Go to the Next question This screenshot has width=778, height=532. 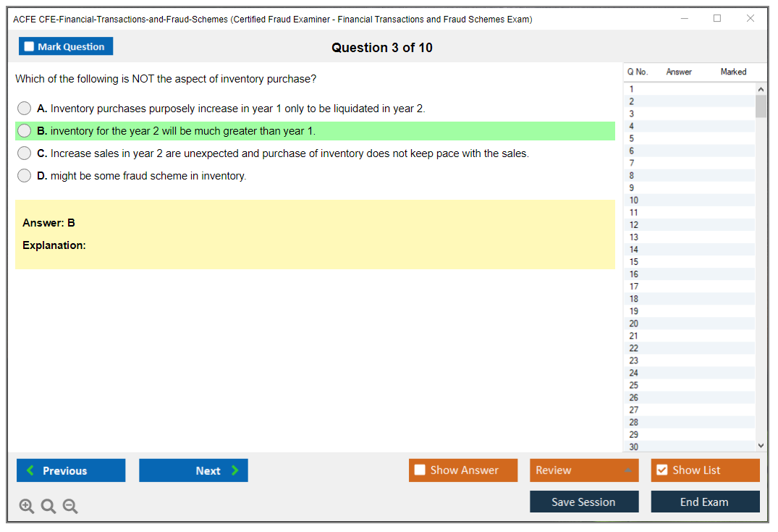click(193, 470)
